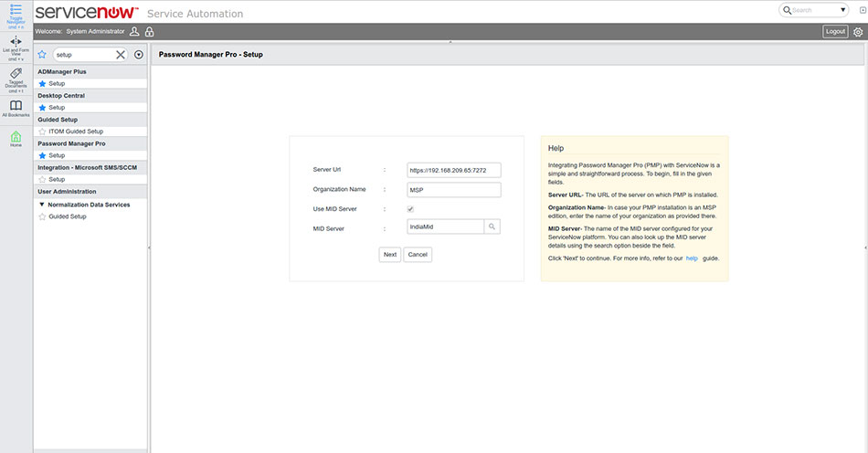Click the favorites star beside navigator filter
The image size is (868, 453).
[x=42, y=54]
